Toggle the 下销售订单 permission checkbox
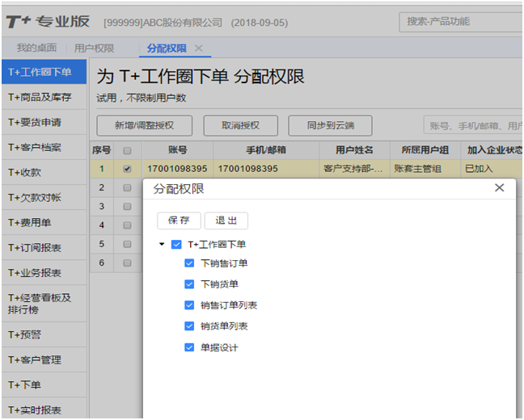The height and width of the screenshot is (420, 524). point(189,263)
